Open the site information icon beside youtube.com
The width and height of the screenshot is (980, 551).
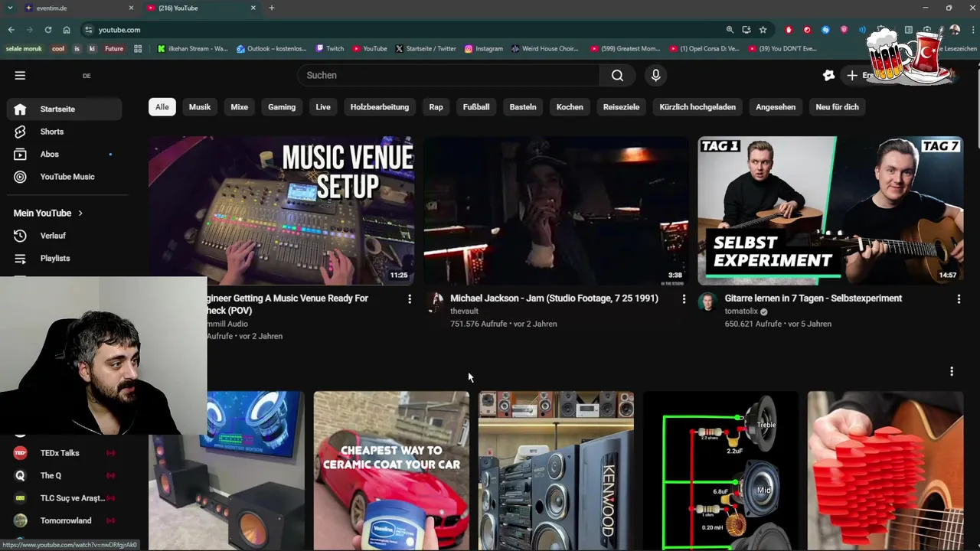point(88,30)
